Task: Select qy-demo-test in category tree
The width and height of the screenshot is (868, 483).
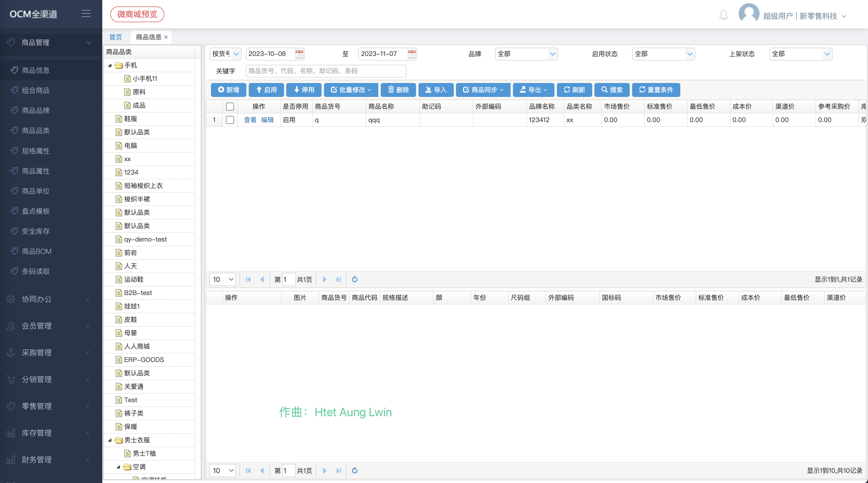Action: (x=145, y=239)
